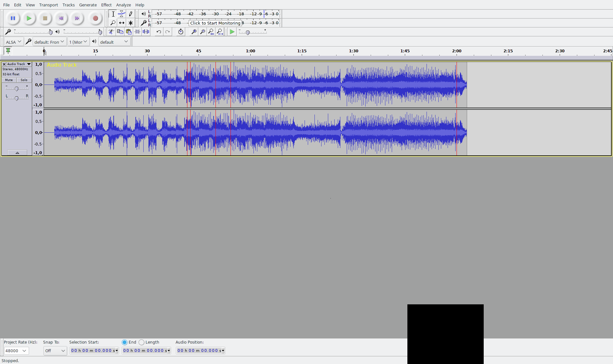This screenshot has width=613, height=364.
Task: Select the Zoom magnifier tool
Action: click(113, 23)
